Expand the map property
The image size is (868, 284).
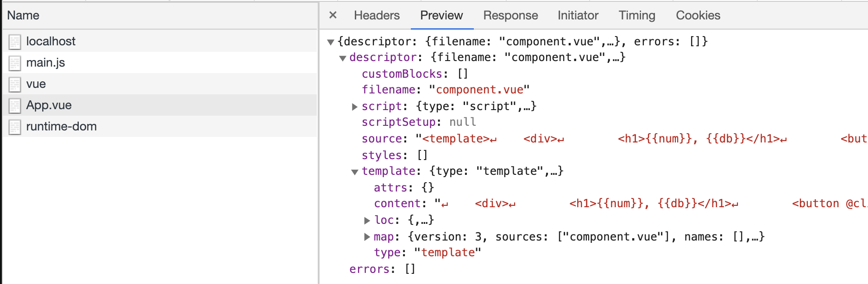pyautogui.click(x=367, y=237)
